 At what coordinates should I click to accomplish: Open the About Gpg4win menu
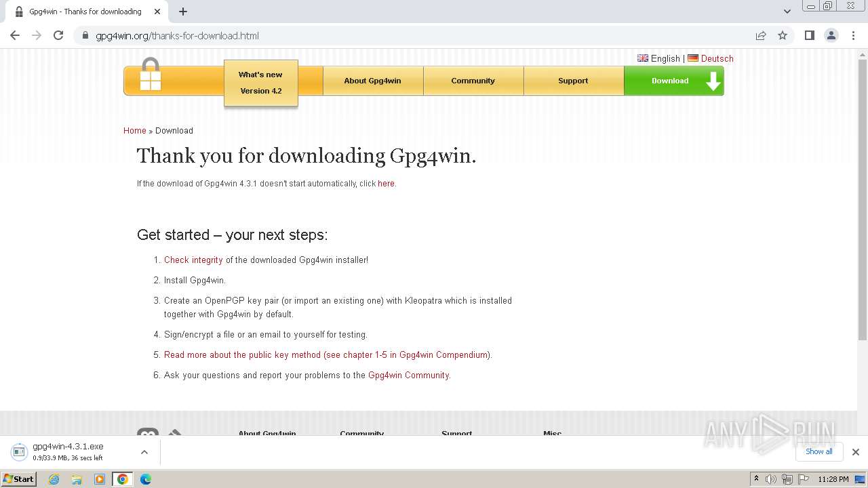tap(372, 81)
